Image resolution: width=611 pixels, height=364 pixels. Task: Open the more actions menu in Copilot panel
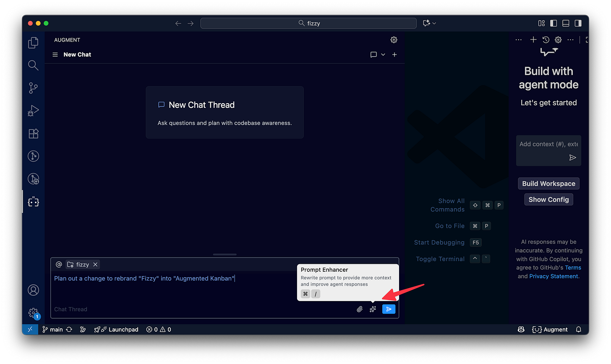570,39
